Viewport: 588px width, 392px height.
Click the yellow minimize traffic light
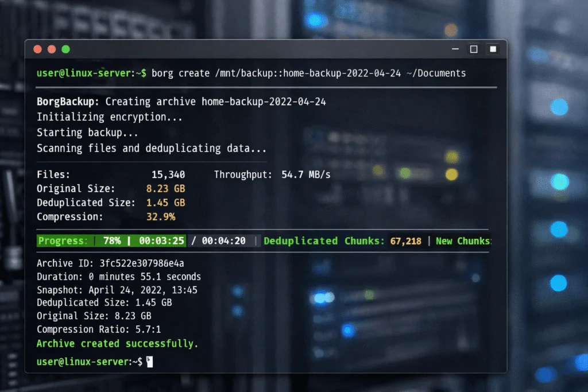[51, 49]
